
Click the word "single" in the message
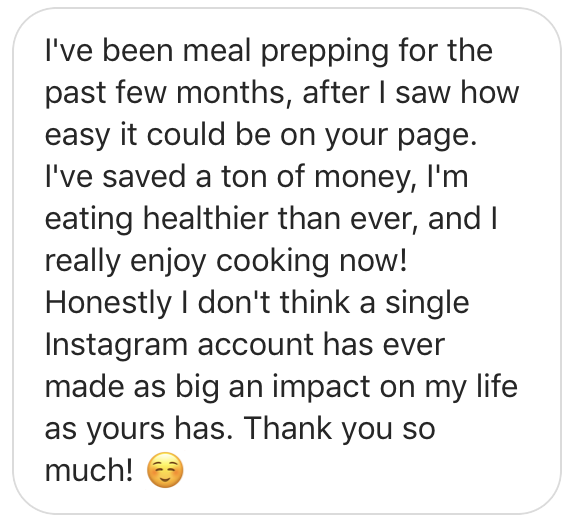point(427,304)
